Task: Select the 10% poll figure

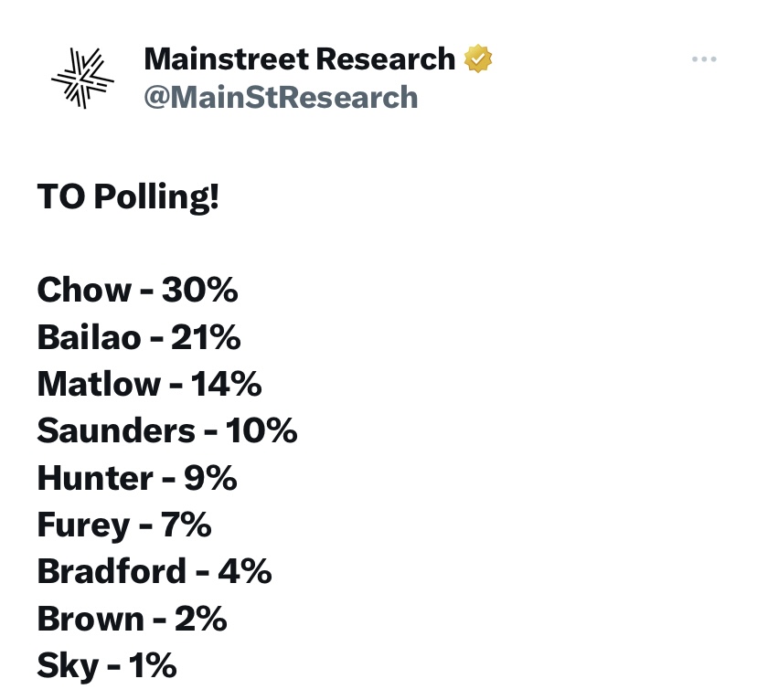Action: click(262, 431)
